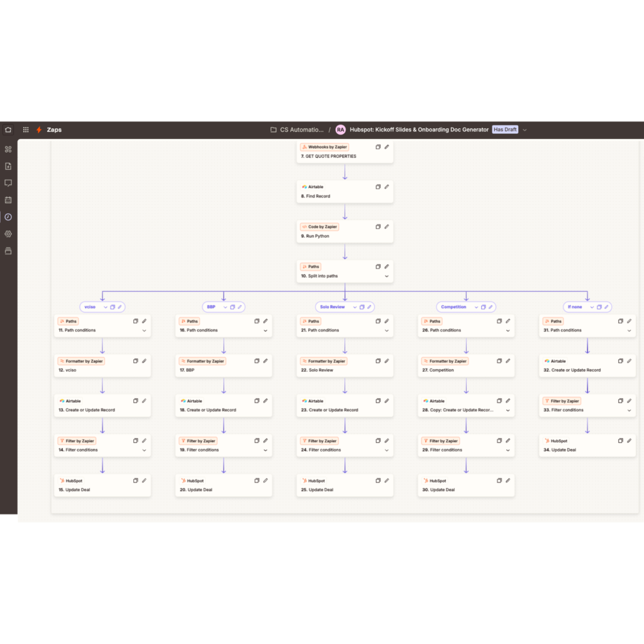Rename the Competition path with pencil icon

pos(491,307)
